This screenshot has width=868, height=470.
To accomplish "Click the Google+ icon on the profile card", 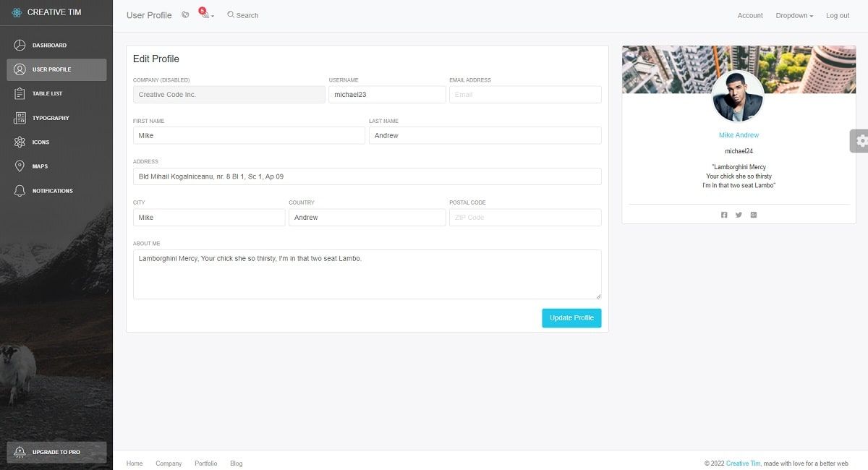I will click(754, 214).
